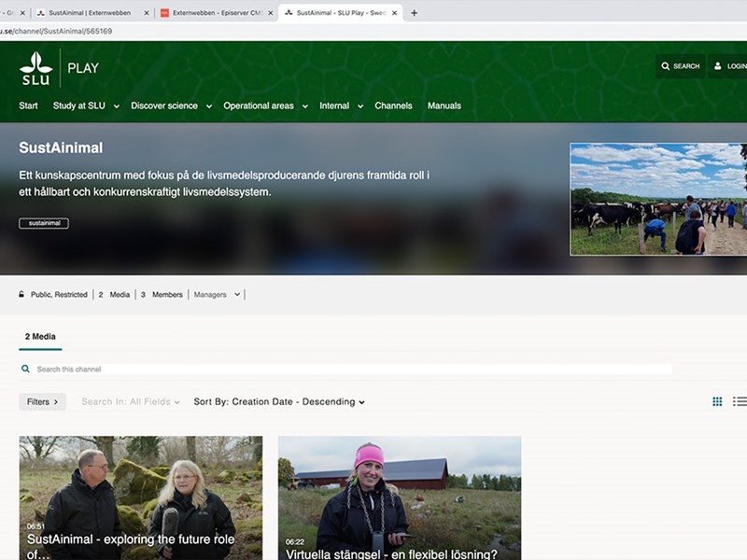Switch to grid view
This screenshot has height=560, width=747.
(717, 401)
